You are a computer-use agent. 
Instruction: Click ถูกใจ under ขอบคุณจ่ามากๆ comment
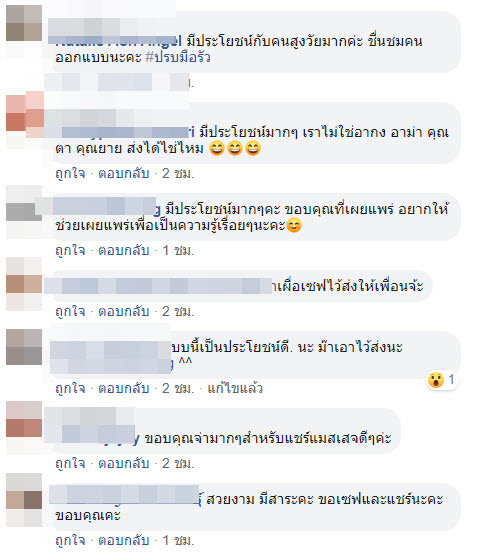70,463
